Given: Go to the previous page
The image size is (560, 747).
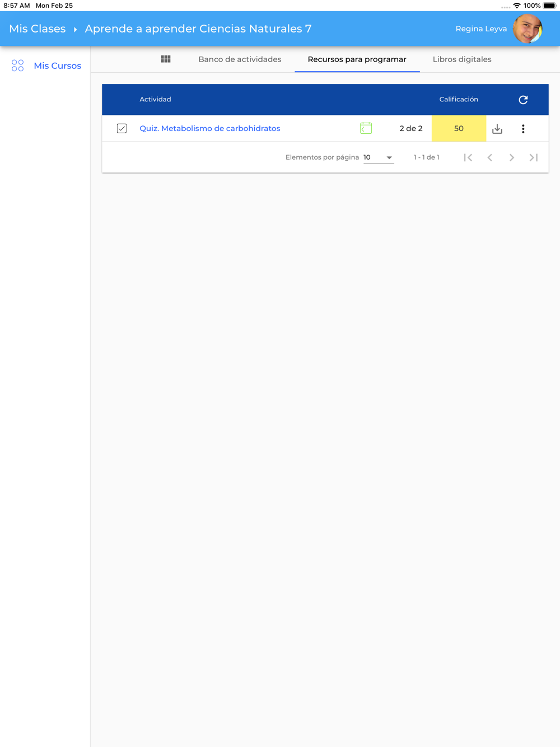Looking at the screenshot, I should (490, 158).
